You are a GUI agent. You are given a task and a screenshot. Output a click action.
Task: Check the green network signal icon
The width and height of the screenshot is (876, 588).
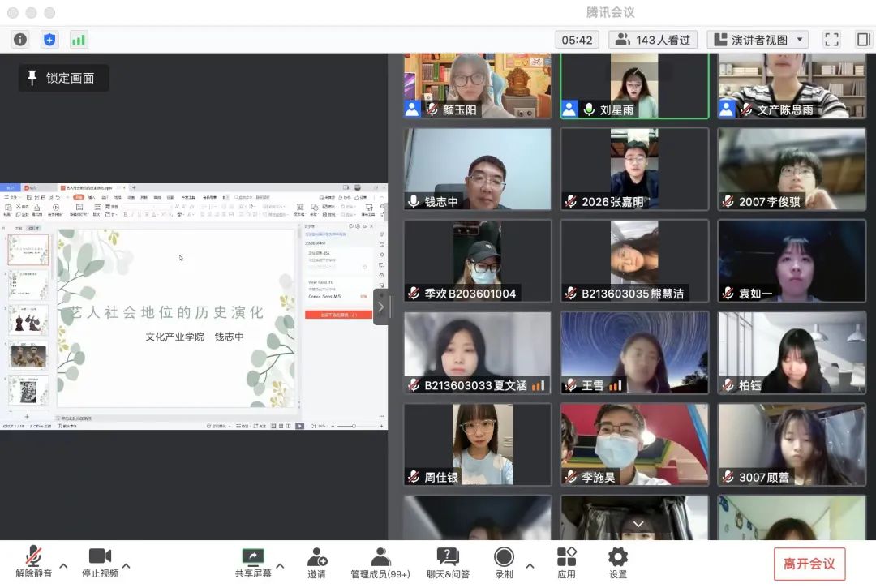pos(79,39)
